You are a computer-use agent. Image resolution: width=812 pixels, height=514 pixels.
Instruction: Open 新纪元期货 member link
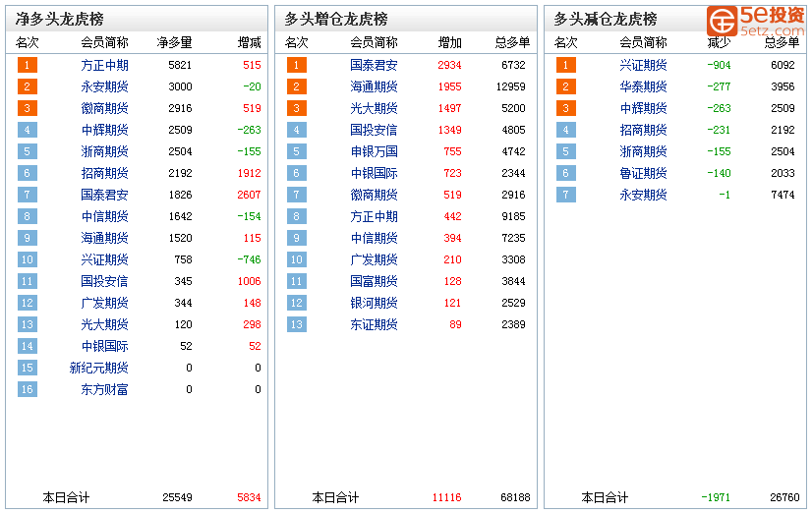click(x=99, y=368)
